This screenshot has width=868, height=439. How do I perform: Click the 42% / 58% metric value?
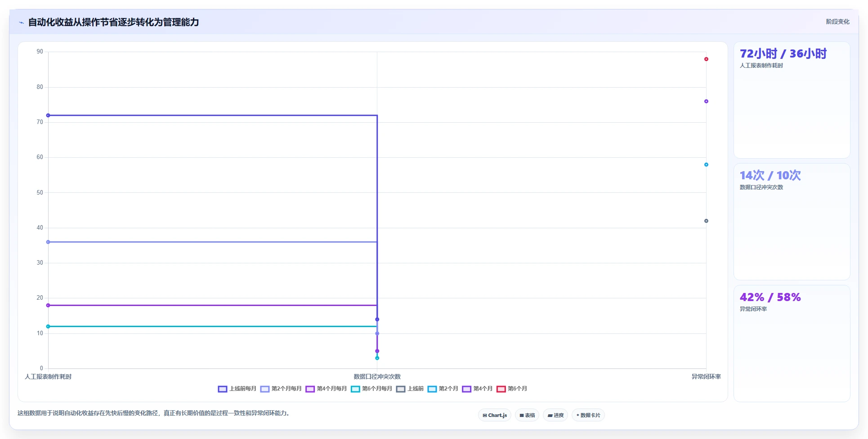click(x=770, y=297)
